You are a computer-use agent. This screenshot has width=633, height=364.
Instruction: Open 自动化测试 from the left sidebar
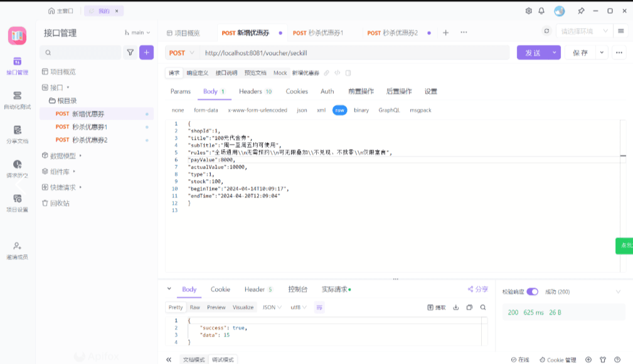[17, 100]
